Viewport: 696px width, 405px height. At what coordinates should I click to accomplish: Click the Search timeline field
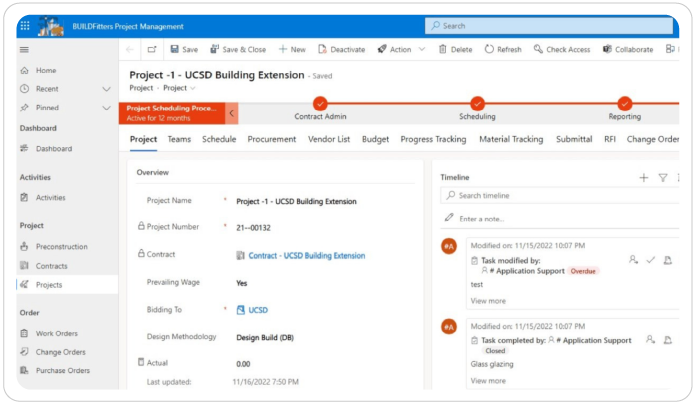[559, 195]
